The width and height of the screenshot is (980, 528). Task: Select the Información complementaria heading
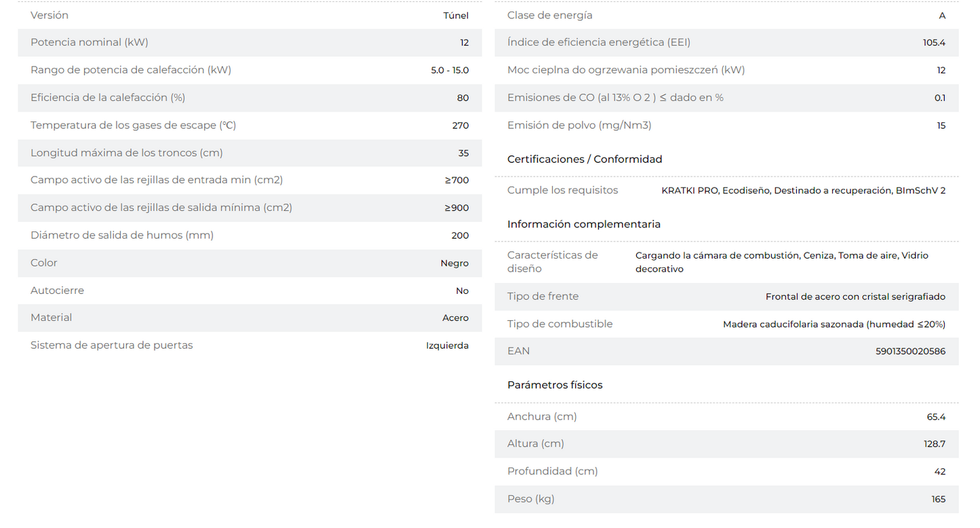point(584,225)
